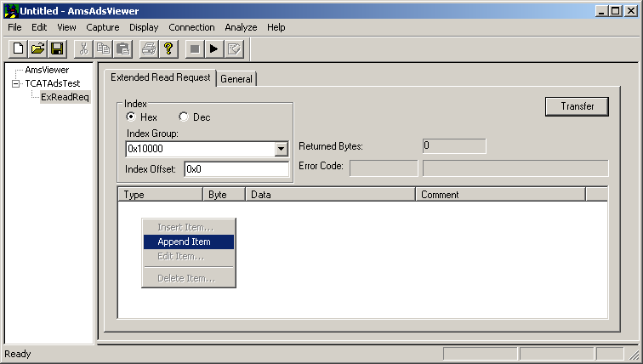Screen dimensions: 643x364
Task: Open the Capture menu
Action: click(x=103, y=27)
